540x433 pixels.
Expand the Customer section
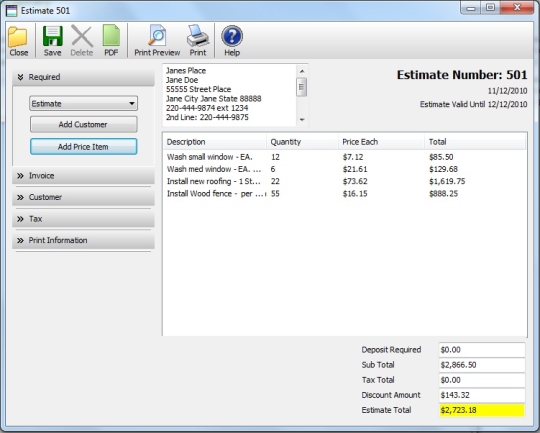pyautogui.click(x=83, y=197)
